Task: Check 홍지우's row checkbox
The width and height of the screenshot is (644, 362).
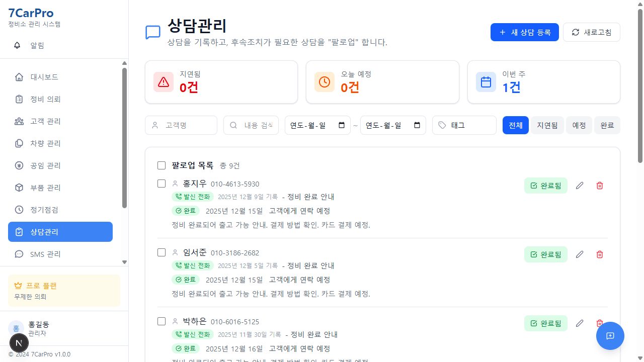Action: coord(161,184)
